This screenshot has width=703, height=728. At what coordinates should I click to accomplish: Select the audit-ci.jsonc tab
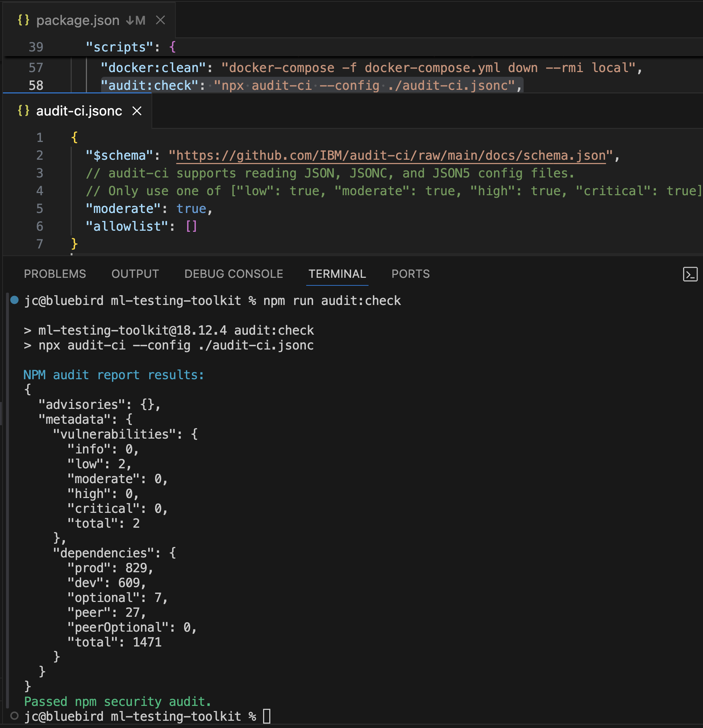77,111
